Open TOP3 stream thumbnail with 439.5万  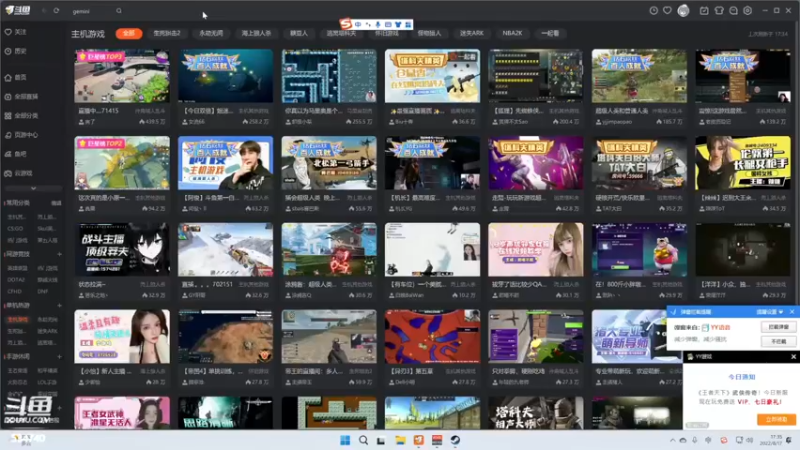(121, 76)
